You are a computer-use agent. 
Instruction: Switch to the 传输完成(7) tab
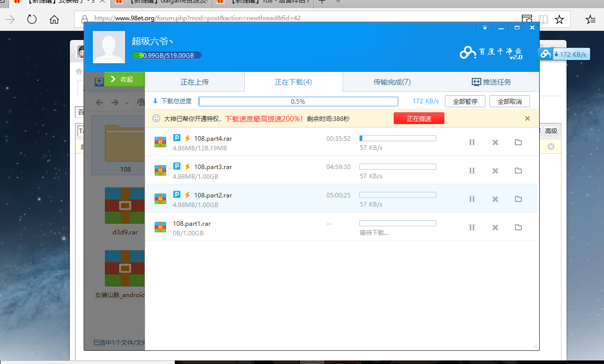[x=392, y=82]
